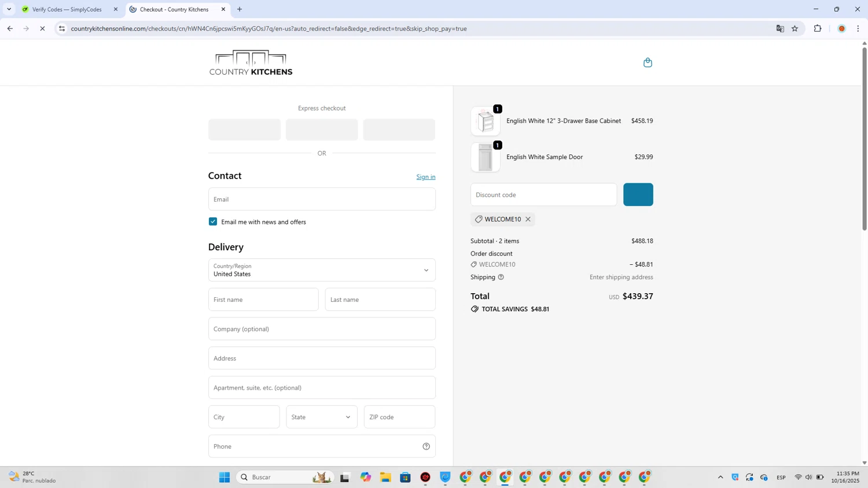Open a new browser tab

pos(240,9)
